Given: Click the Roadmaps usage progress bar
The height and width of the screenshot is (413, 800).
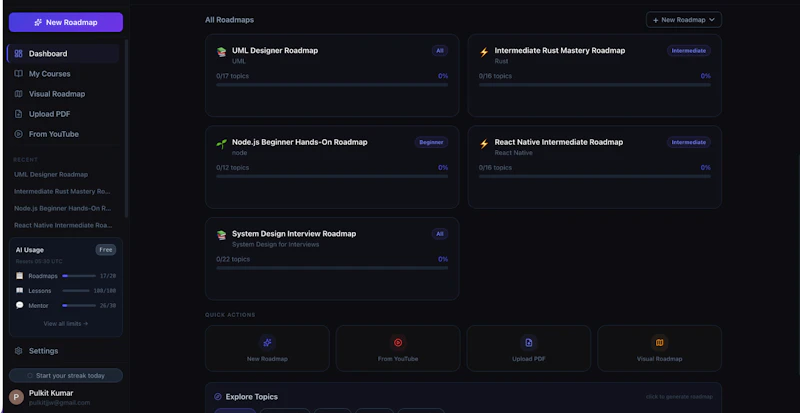Looking at the screenshot, I should coord(79,276).
